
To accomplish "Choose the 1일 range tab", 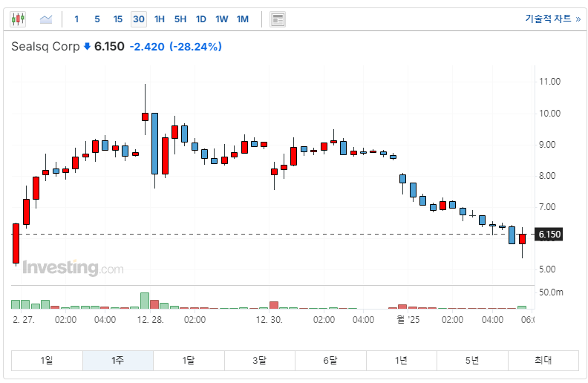I will (47, 361).
